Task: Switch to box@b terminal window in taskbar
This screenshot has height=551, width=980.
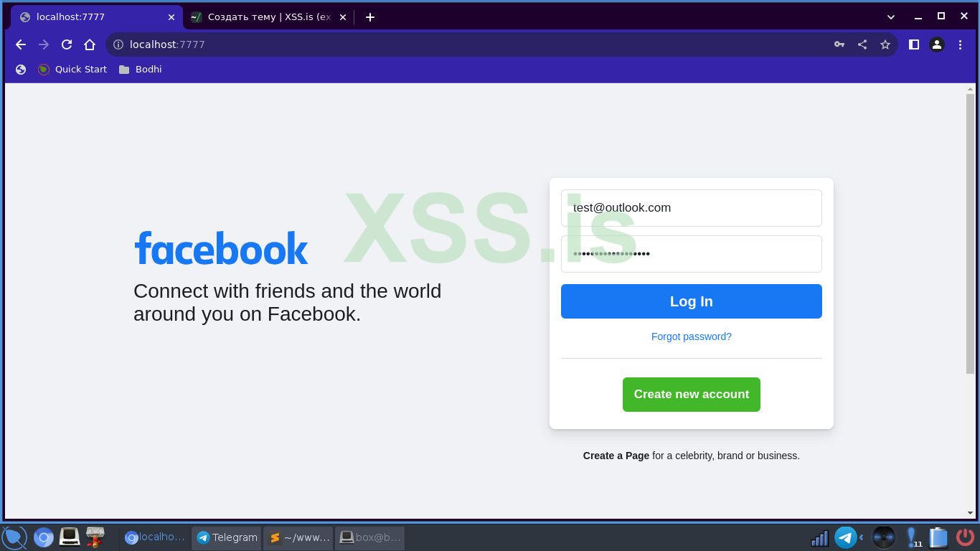Action: click(370, 537)
